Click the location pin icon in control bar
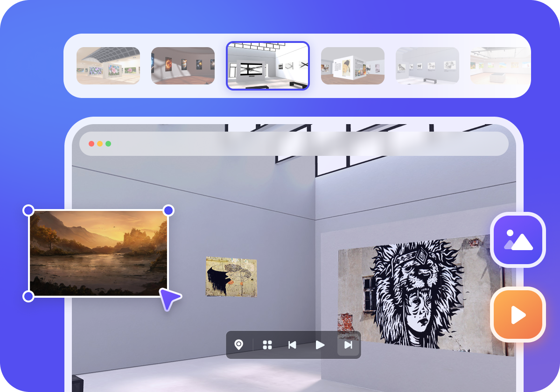 coord(239,345)
